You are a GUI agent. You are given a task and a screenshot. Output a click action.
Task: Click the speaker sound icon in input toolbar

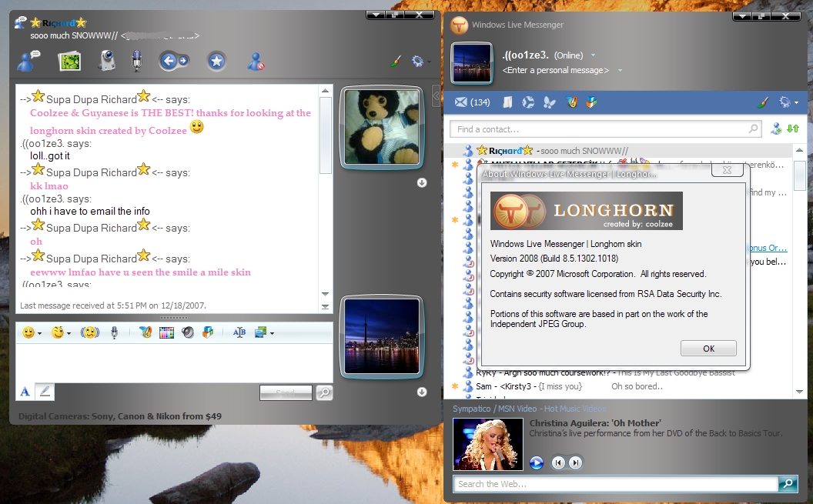point(188,332)
